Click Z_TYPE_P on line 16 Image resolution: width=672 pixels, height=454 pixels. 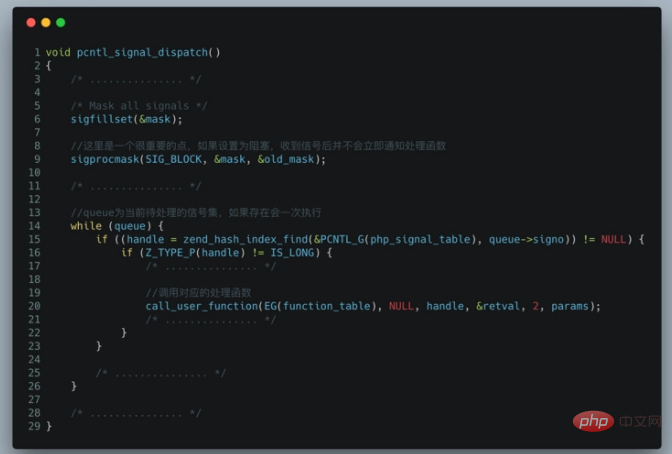[171, 253]
